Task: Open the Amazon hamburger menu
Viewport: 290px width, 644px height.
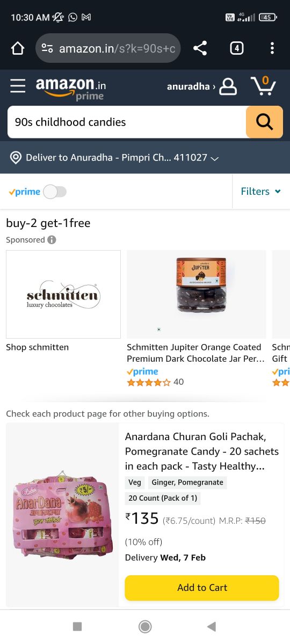Action: [x=18, y=86]
